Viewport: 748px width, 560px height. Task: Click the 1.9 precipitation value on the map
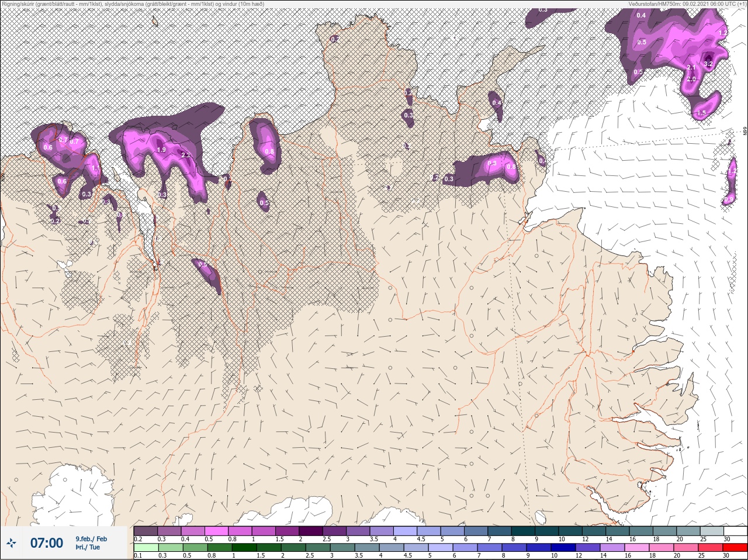click(162, 150)
